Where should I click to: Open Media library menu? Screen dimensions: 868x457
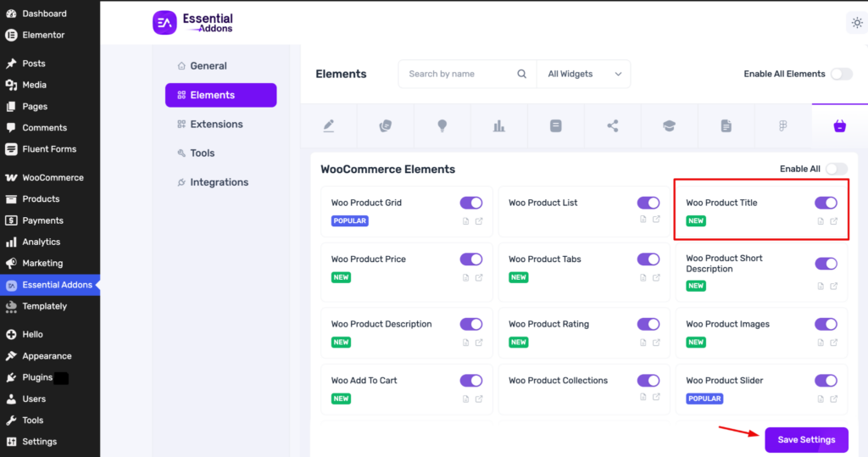(50, 85)
